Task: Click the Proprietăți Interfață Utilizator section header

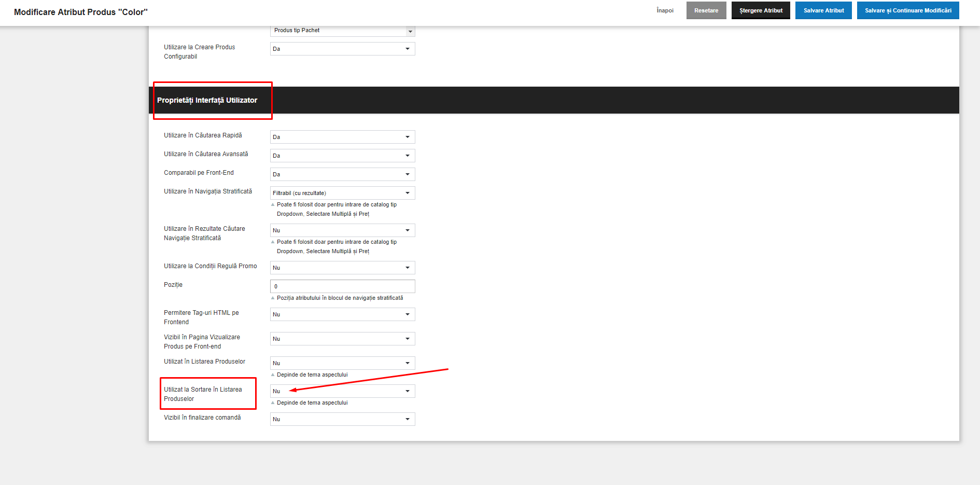Action: click(207, 100)
